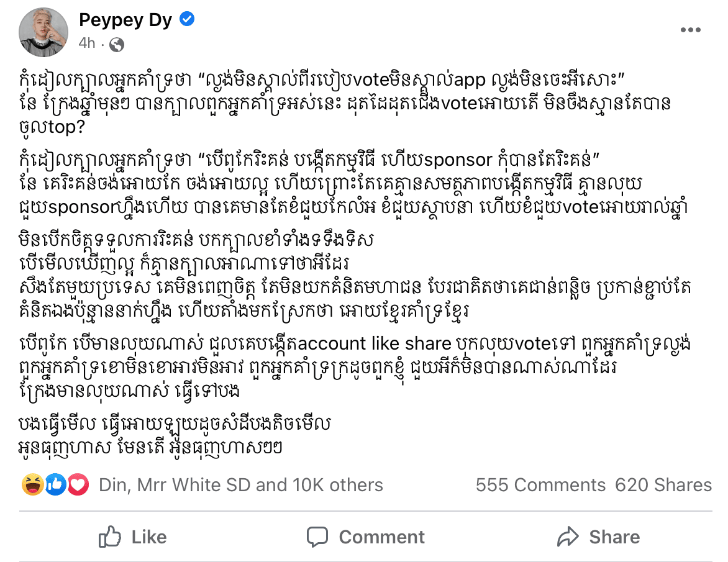View the 620 Shares list

[663, 485]
